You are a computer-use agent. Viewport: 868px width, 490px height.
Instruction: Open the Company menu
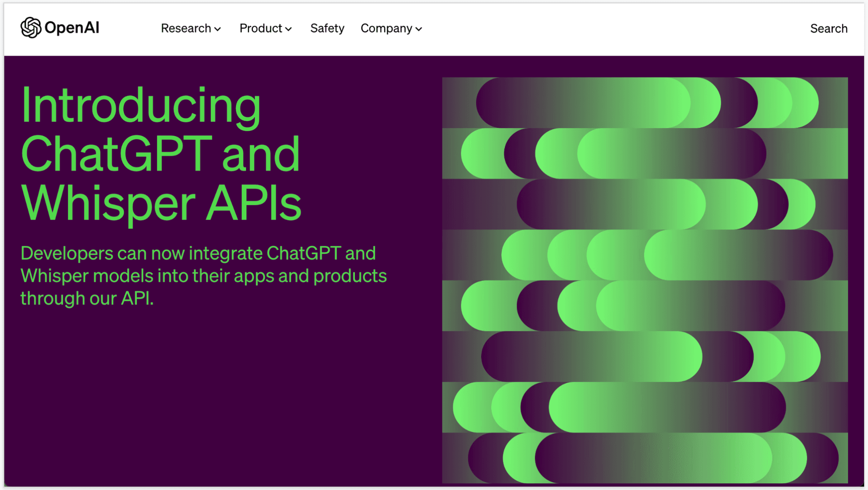coord(386,28)
